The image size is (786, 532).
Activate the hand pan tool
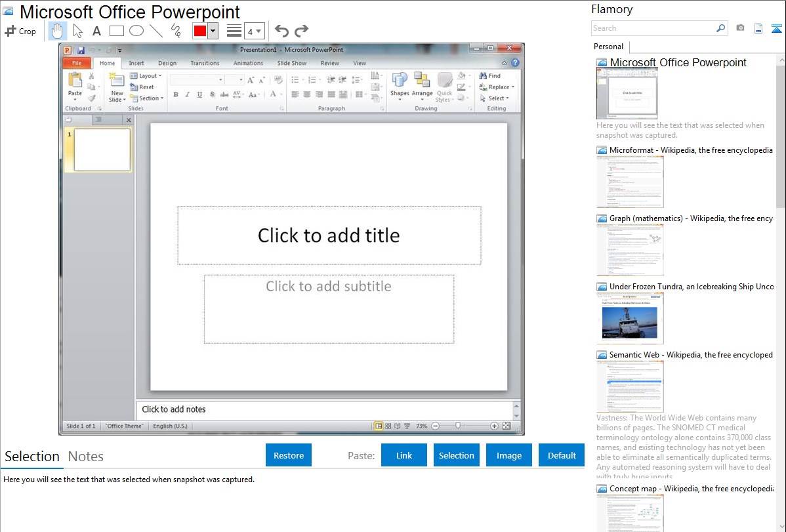56,31
